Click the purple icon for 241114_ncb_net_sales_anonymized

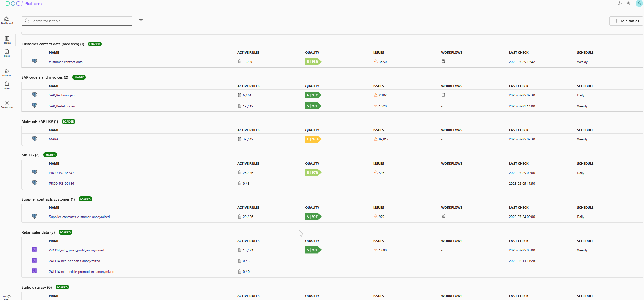point(34,260)
